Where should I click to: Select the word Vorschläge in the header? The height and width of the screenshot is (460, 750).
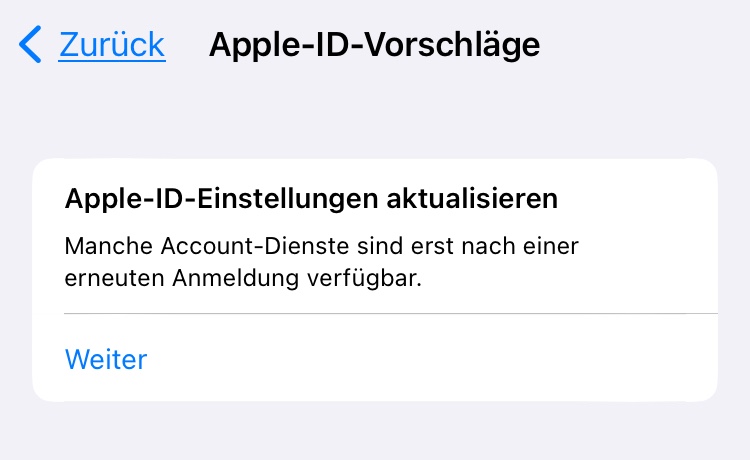[452, 45]
